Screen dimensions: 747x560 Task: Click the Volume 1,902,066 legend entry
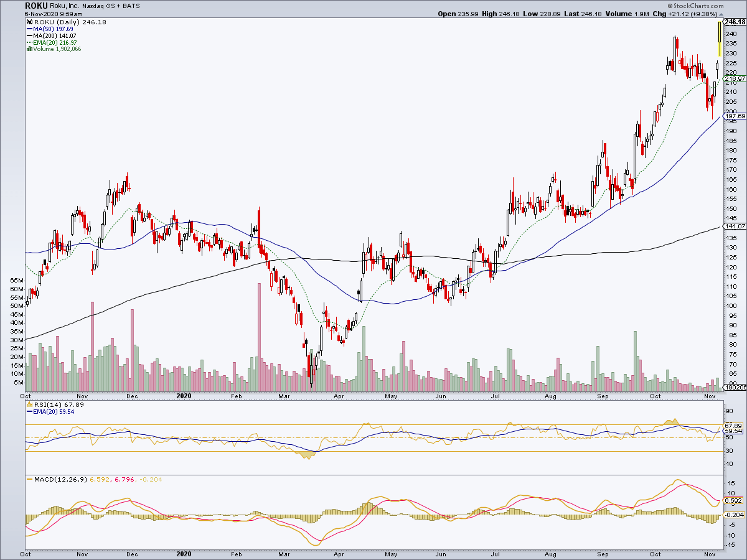coord(54,49)
